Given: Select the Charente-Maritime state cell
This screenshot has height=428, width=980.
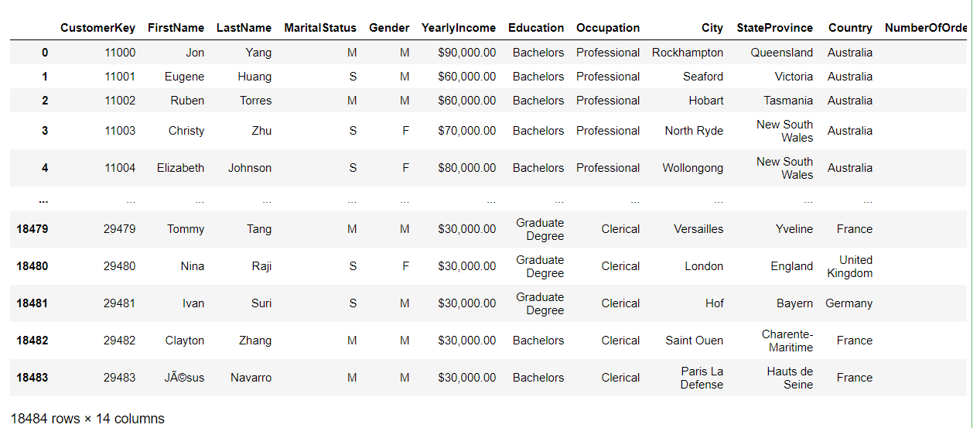Looking at the screenshot, I should (x=787, y=341).
